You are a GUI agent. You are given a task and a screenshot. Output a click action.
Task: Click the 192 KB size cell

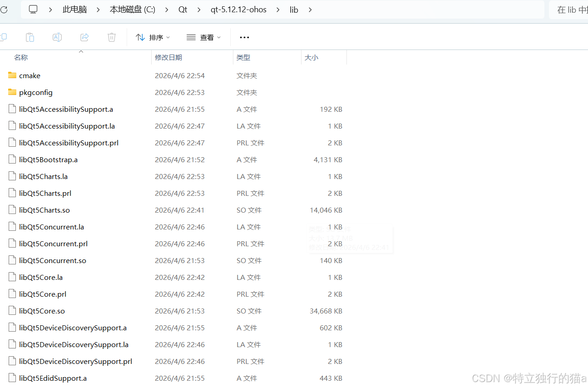(x=331, y=109)
